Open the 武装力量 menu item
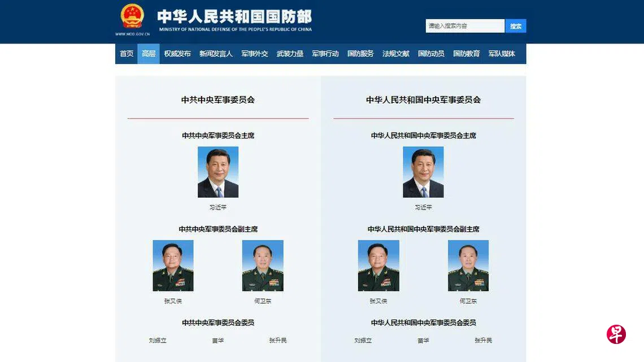The height and width of the screenshot is (362, 644). coord(290,54)
